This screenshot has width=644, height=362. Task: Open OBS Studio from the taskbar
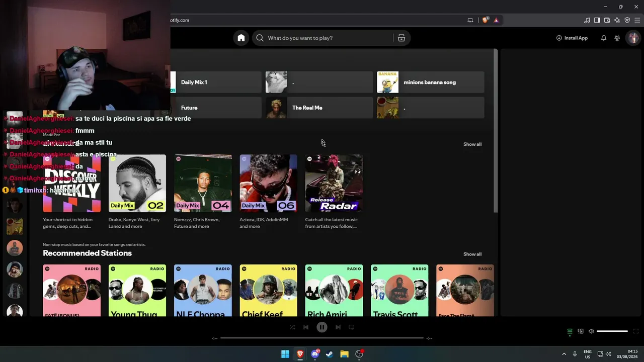click(x=359, y=354)
